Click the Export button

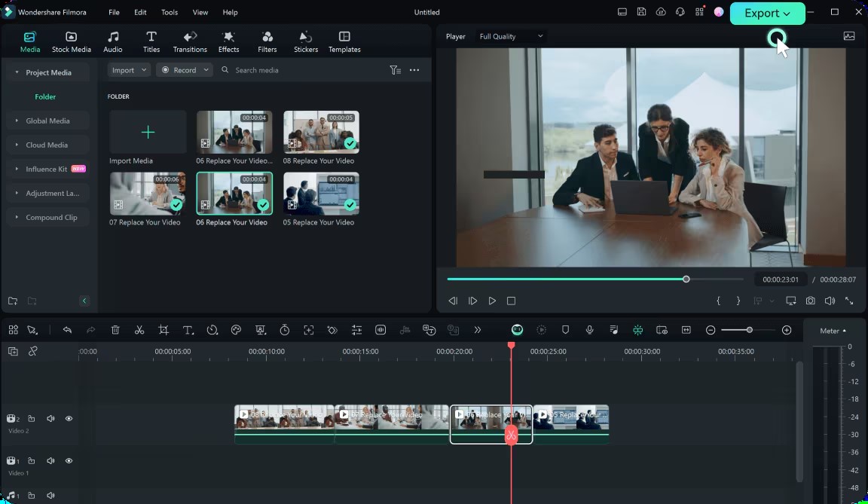(767, 14)
